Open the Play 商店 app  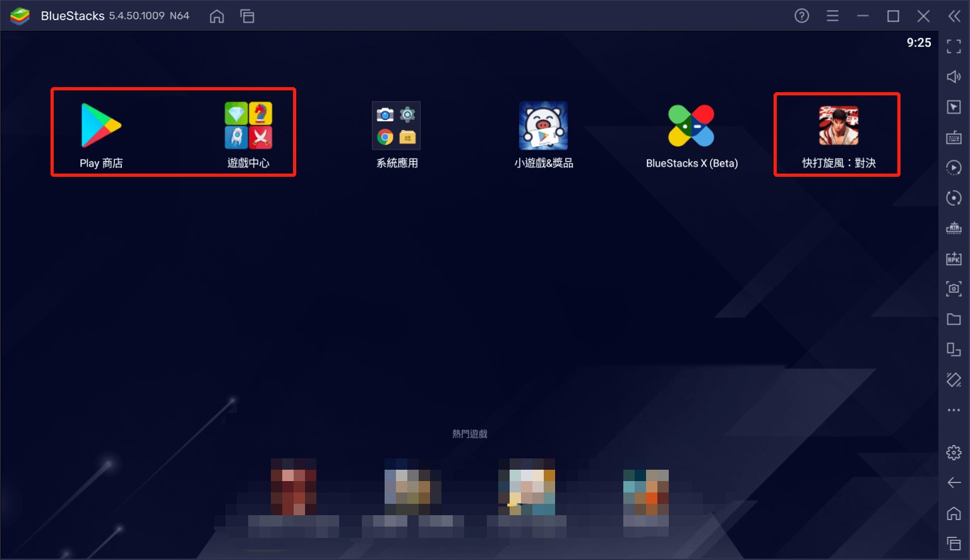[x=101, y=126]
